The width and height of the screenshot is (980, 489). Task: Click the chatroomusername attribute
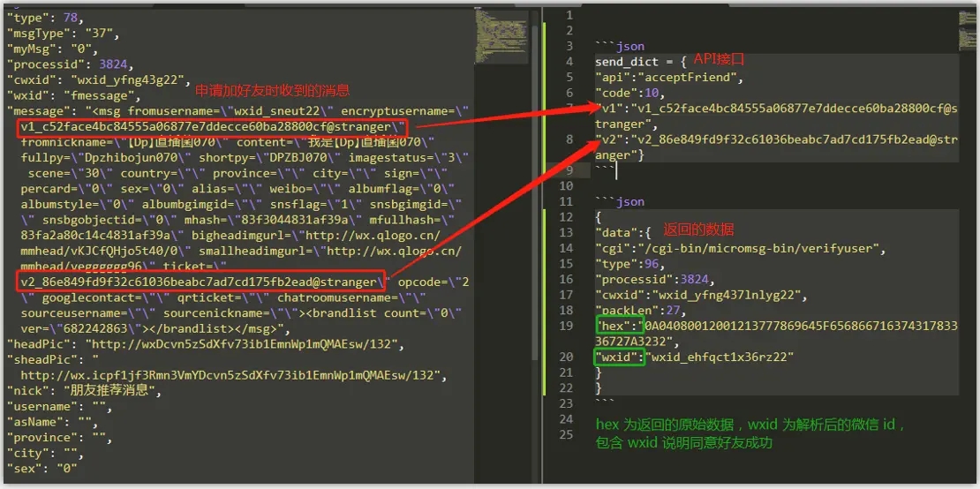coord(352,297)
